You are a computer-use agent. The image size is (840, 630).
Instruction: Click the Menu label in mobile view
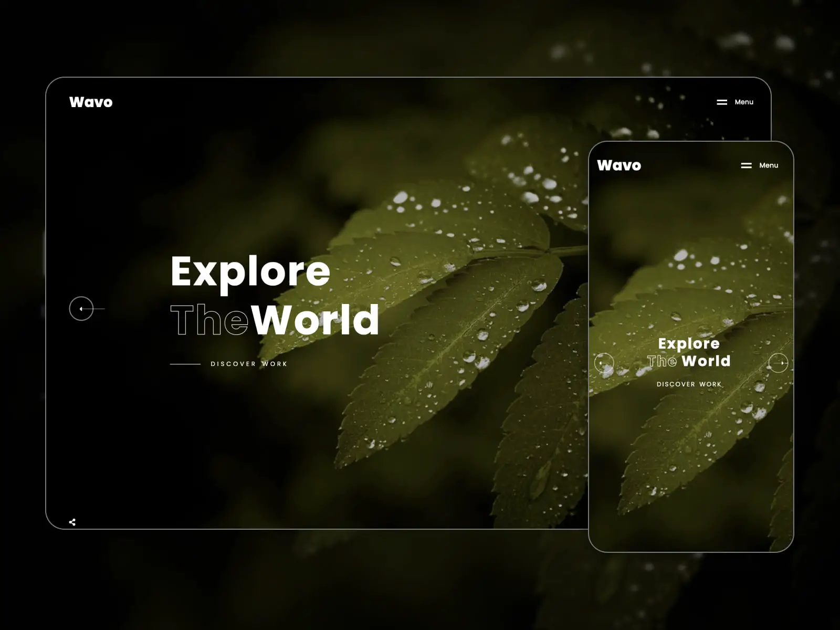[769, 165]
